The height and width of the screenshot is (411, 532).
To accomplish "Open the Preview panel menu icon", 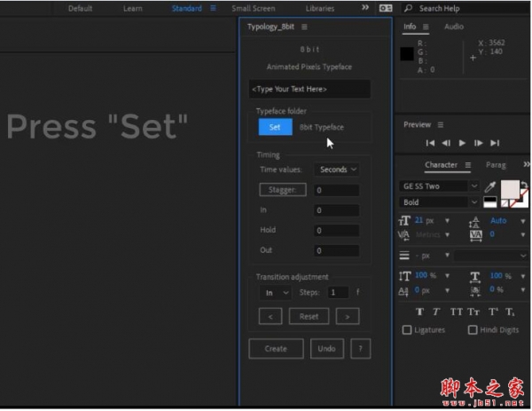I will click(x=441, y=125).
